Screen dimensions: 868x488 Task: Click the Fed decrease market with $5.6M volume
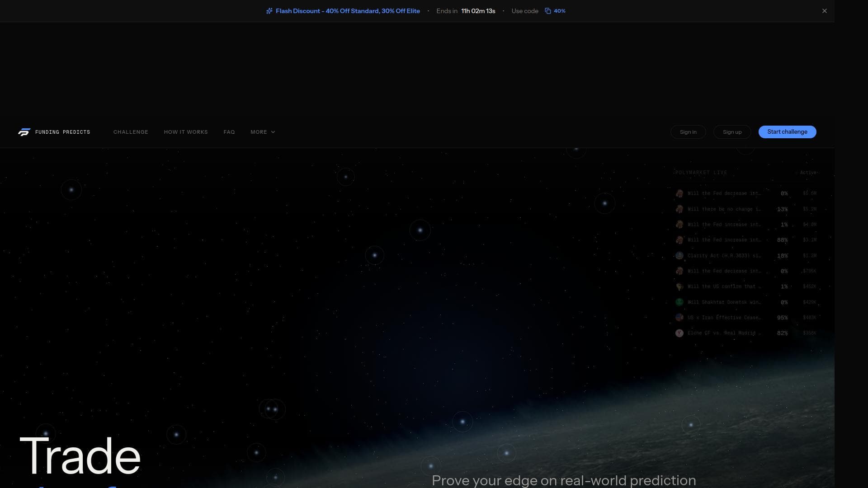click(x=746, y=193)
